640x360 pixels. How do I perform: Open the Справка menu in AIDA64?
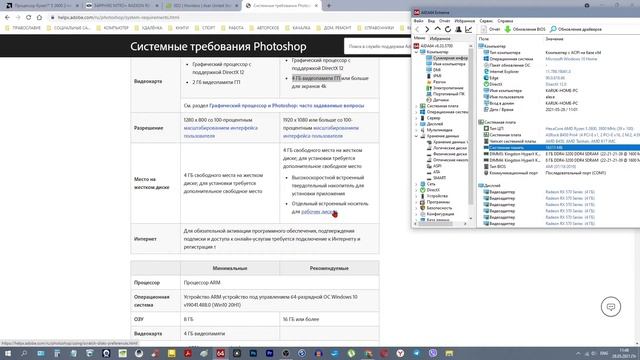(505, 21)
